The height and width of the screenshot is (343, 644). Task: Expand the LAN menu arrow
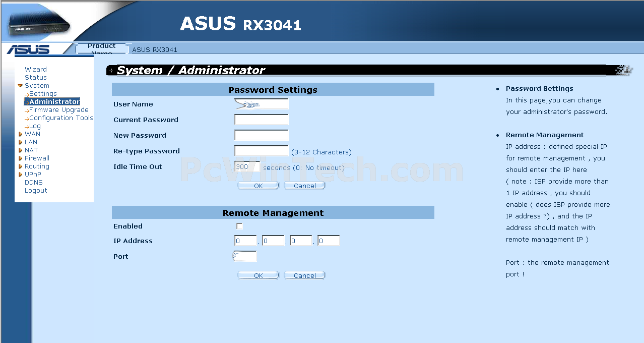point(20,142)
